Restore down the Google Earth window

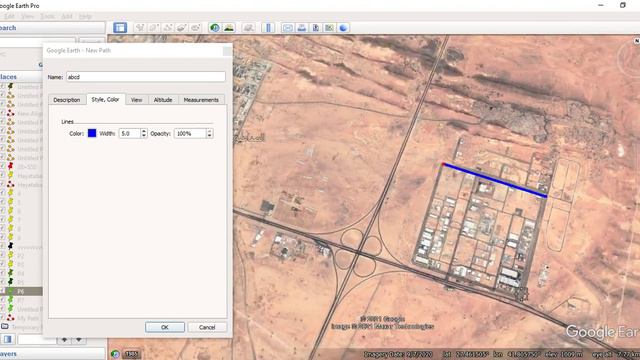click(x=623, y=5)
